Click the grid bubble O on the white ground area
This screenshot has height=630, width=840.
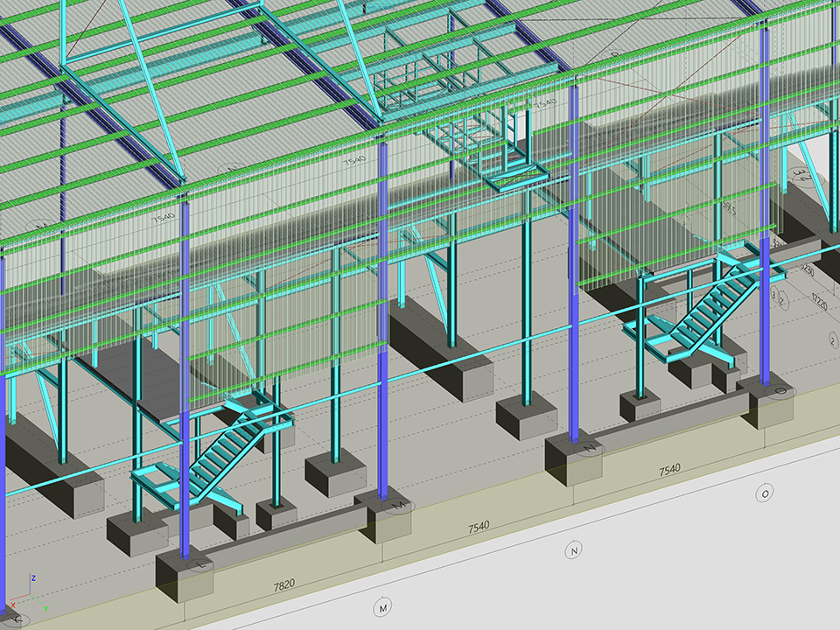(x=766, y=493)
